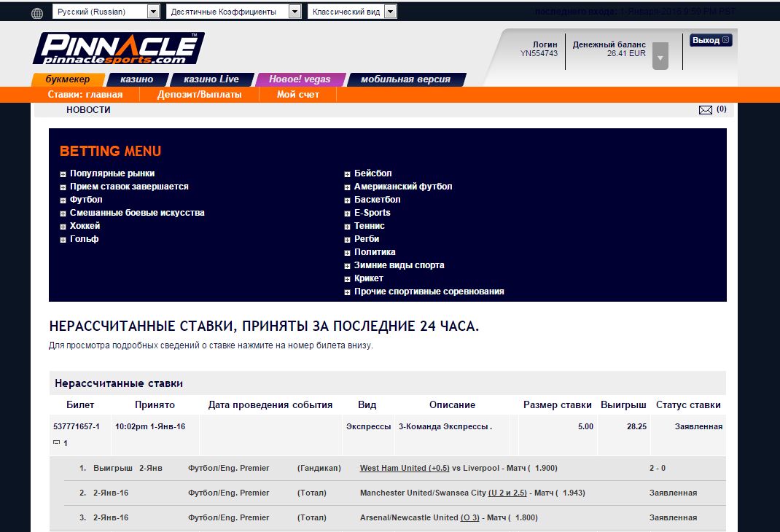
Task: Switch to the казино tab
Action: 137,79
